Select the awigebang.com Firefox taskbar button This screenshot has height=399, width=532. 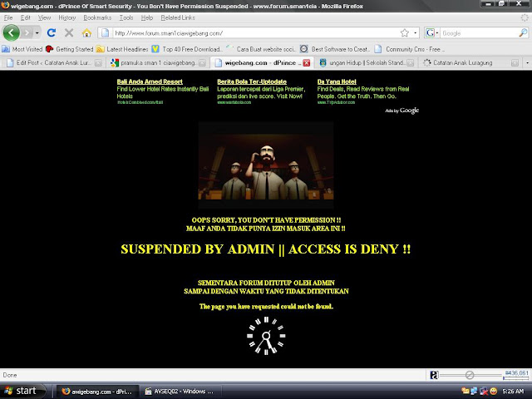point(97,392)
